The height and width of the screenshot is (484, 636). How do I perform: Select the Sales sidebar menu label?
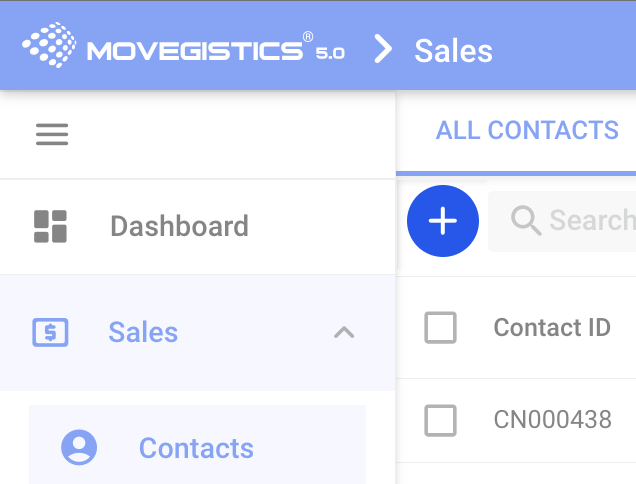143,332
